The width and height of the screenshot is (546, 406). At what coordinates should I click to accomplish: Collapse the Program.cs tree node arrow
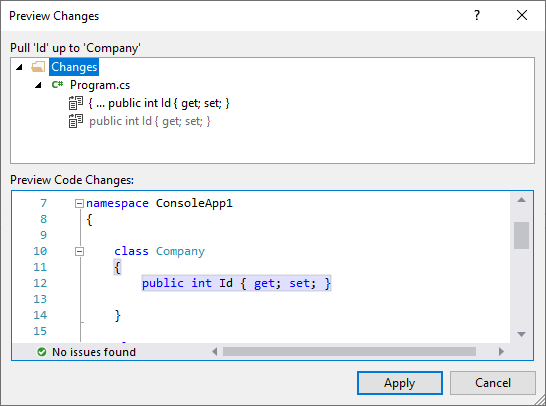point(38,85)
